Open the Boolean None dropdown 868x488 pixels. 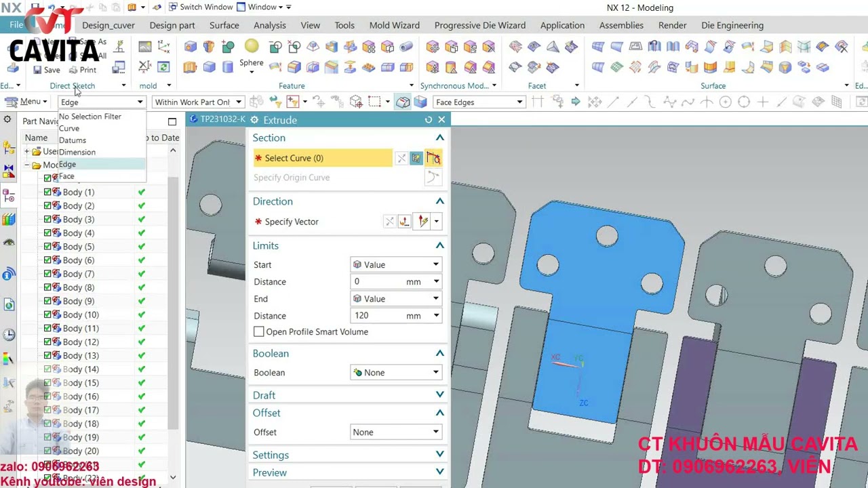(397, 372)
